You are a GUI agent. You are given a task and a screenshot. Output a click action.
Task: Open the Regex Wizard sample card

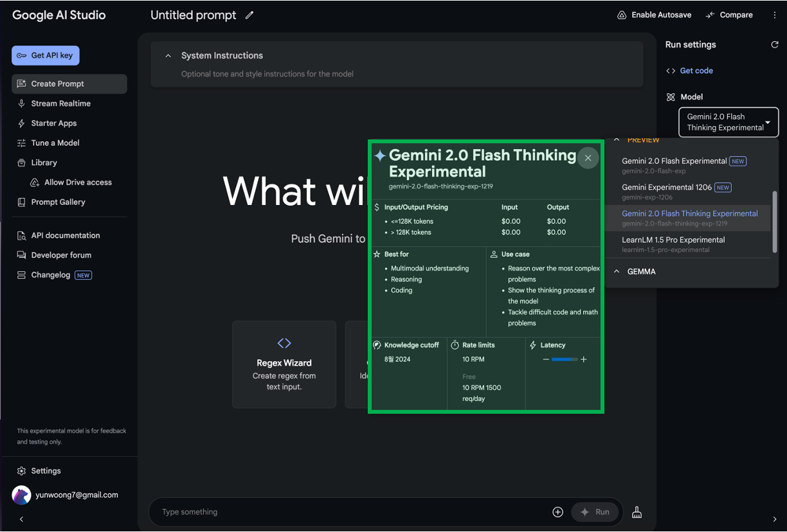coord(284,364)
